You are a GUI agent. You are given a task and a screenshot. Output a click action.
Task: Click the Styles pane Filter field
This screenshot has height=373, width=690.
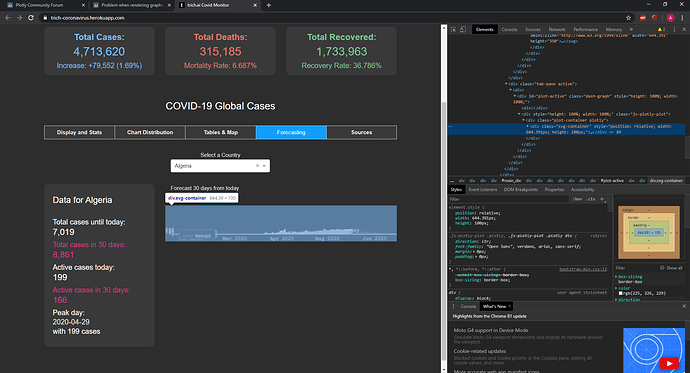click(508, 199)
